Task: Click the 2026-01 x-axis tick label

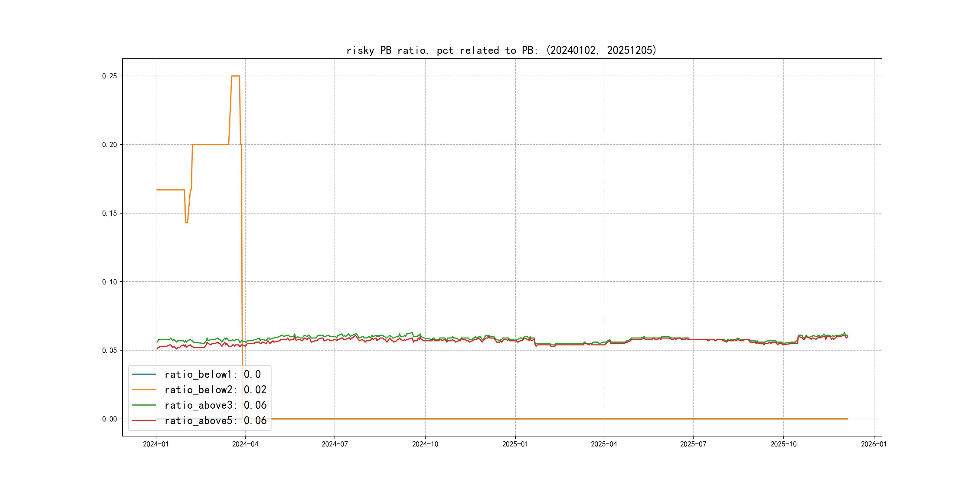Action: (x=874, y=444)
